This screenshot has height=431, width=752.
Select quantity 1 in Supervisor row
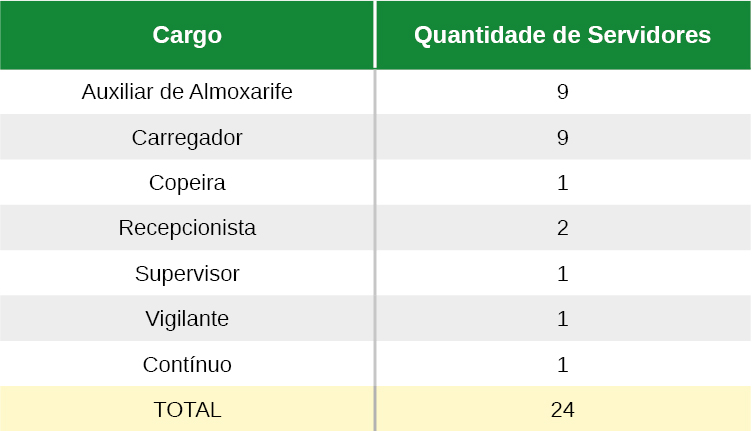[563, 274]
